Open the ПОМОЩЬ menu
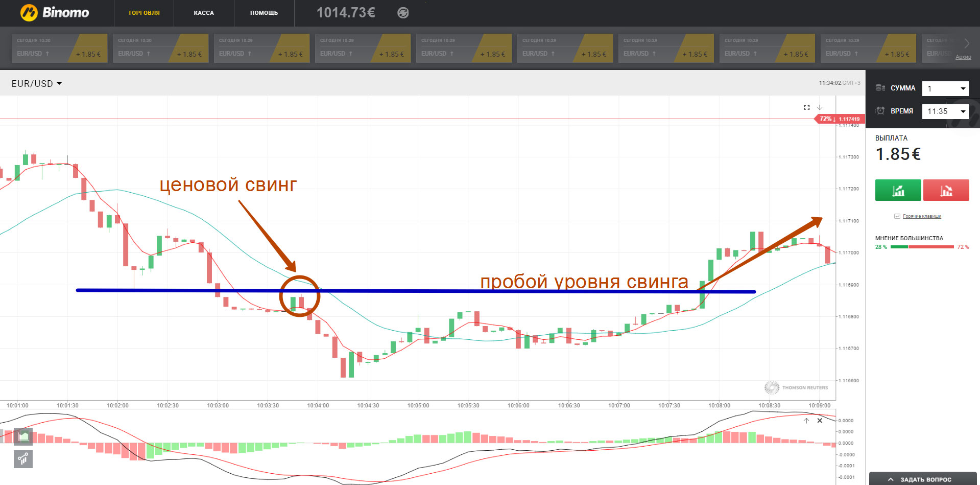This screenshot has height=485, width=980. click(264, 13)
